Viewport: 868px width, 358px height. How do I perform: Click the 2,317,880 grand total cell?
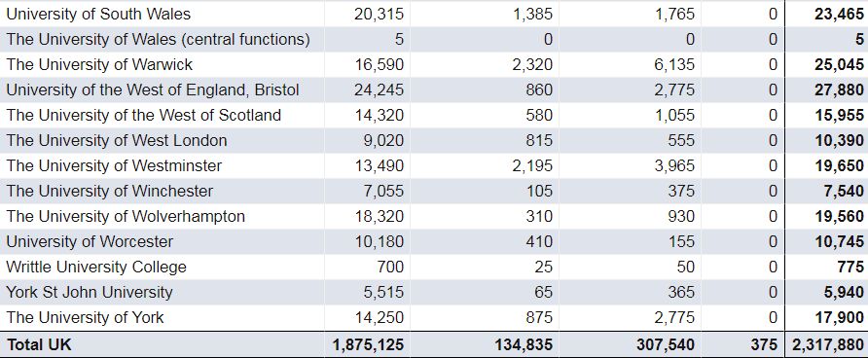tap(828, 344)
